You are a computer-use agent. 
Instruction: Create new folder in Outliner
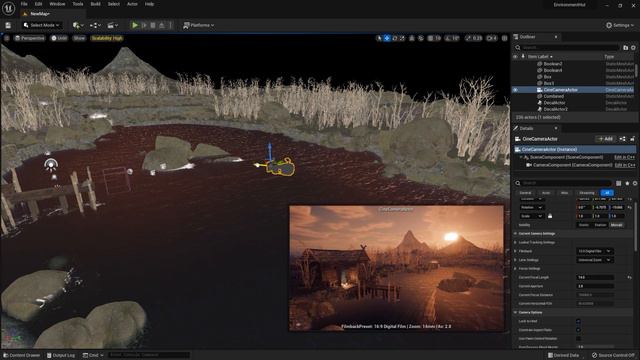[x=625, y=48]
